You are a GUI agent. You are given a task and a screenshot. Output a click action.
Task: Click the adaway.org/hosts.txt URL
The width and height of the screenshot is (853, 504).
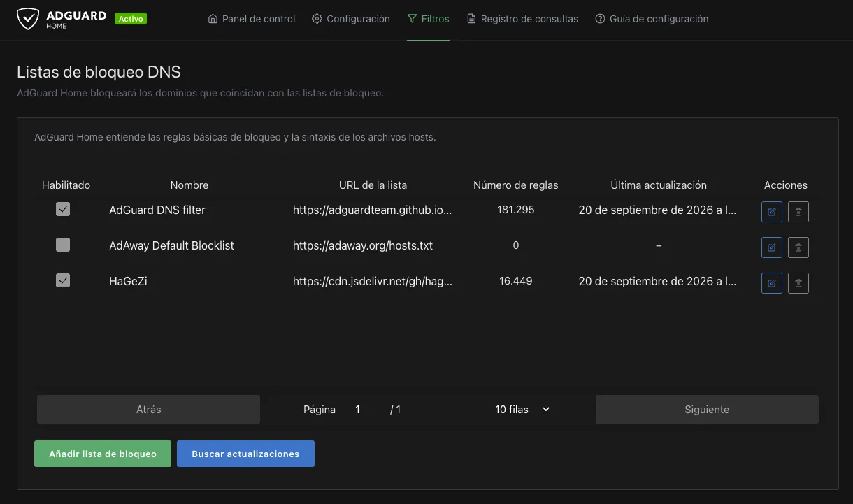click(363, 245)
